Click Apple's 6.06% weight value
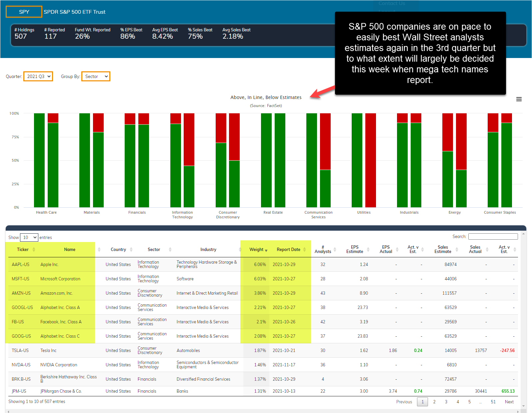The image size is (532, 413). click(x=260, y=264)
